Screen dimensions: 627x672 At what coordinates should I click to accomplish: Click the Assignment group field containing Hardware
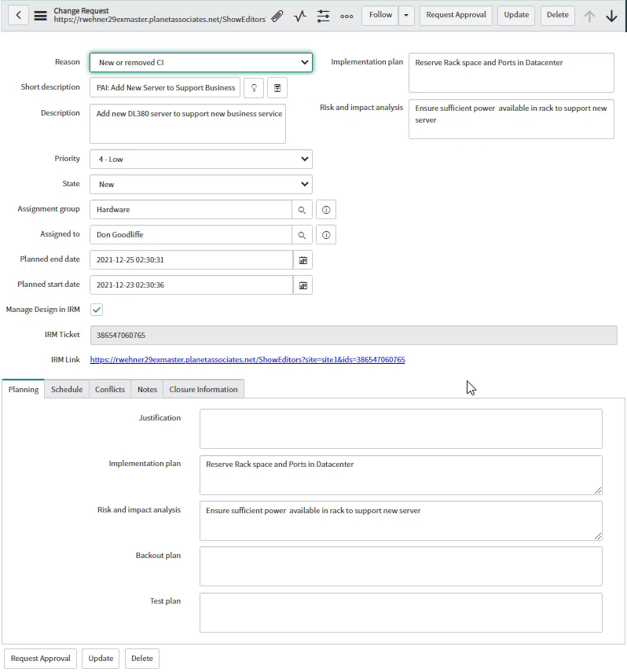point(191,210)
